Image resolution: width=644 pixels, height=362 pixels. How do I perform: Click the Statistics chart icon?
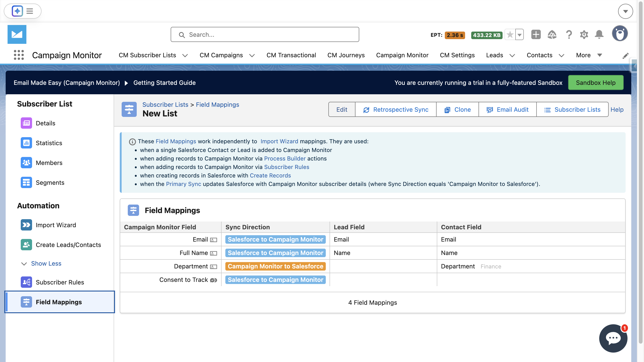pyautogui.click(x=26, y=143)
